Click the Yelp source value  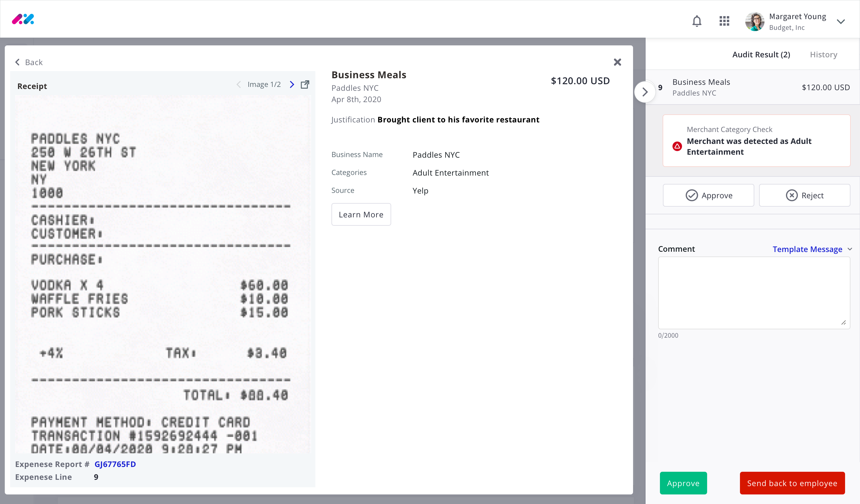(420, 190)
